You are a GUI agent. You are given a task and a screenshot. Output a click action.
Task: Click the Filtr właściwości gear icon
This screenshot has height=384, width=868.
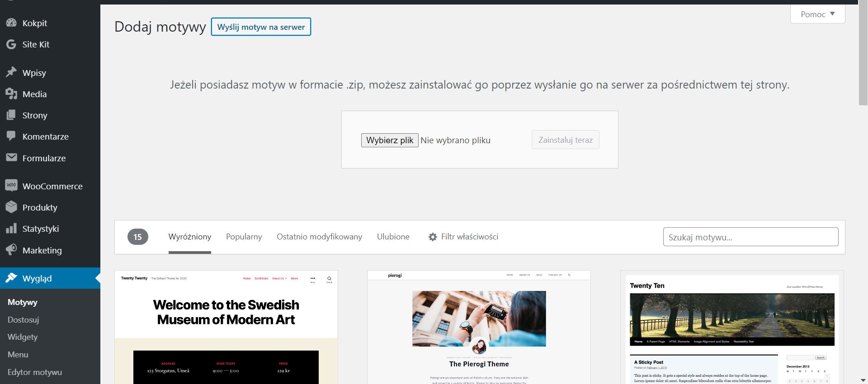pyautogui.click(x=433, y=237)
